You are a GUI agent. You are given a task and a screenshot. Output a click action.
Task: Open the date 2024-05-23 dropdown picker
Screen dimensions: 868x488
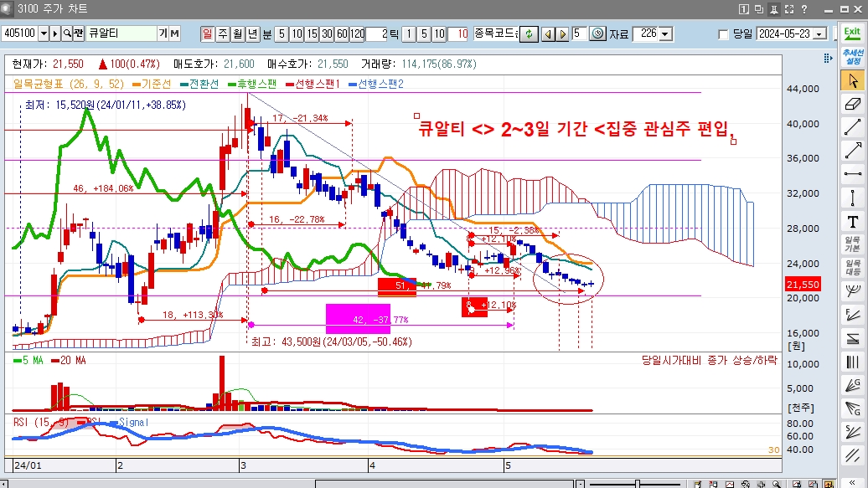[818, 34]
